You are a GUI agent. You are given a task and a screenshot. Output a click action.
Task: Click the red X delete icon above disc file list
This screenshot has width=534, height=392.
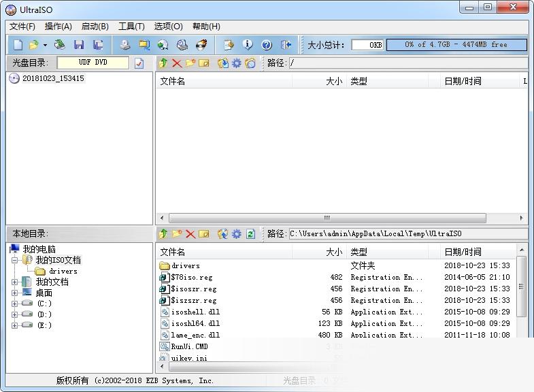[x=177, y=63]
